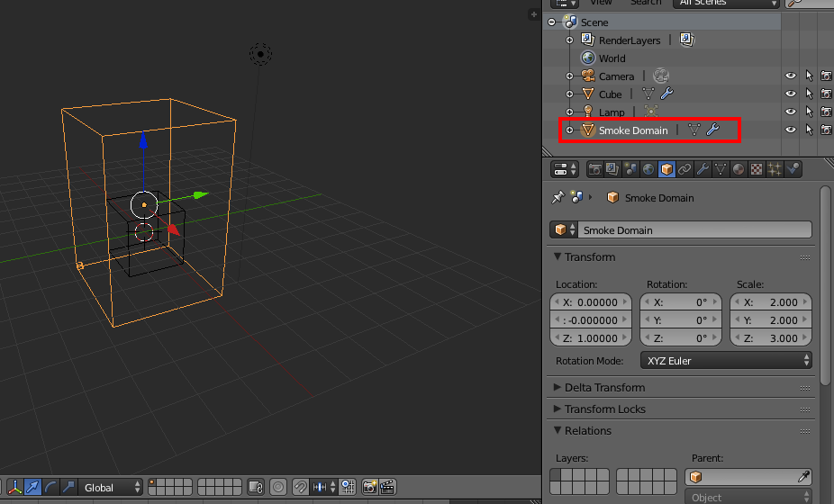Click the Rotation Y 0° field

click(x=680, y=320)
